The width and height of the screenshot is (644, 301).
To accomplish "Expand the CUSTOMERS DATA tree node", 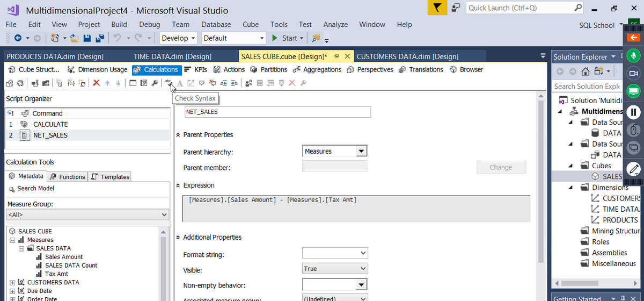I will pos(12,283).
